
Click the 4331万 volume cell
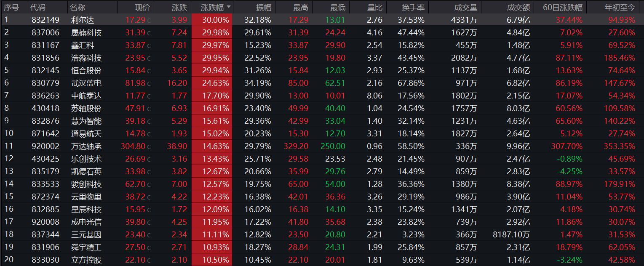(463, 20)
